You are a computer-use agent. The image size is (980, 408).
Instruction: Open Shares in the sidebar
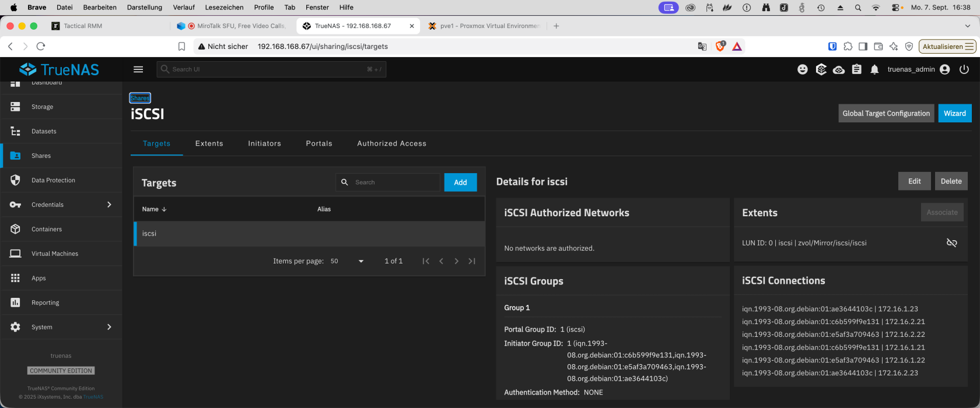coord(61,156)
